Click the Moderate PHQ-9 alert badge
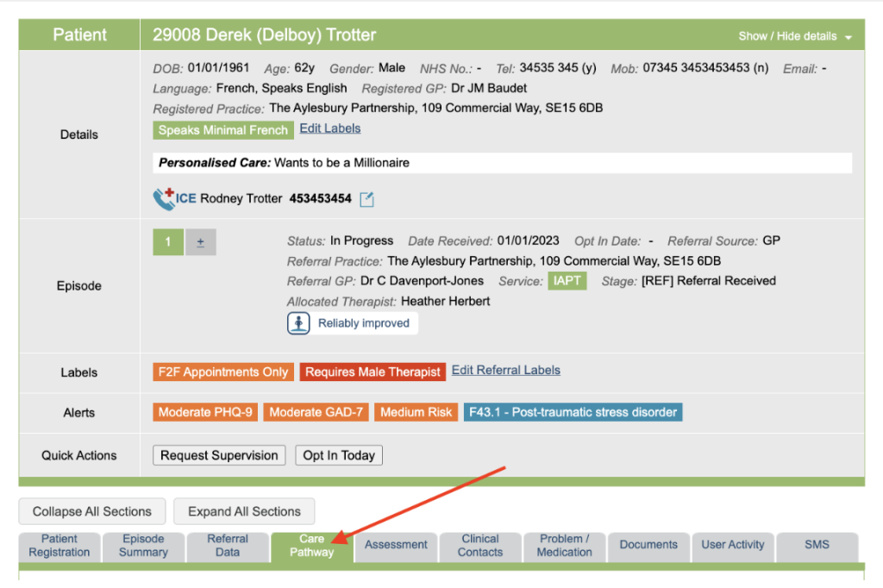This screenshot has width=883, height=588. click(x=205, y=412)
